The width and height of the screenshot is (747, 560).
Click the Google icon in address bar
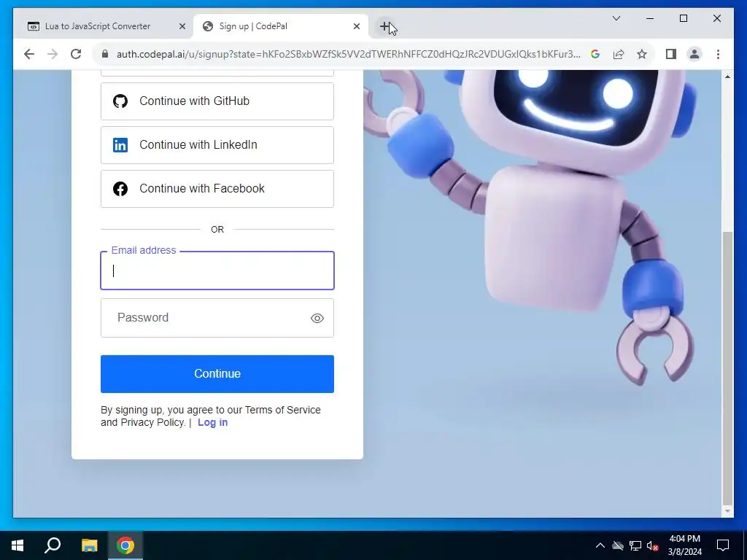click(x=595, y=54)
